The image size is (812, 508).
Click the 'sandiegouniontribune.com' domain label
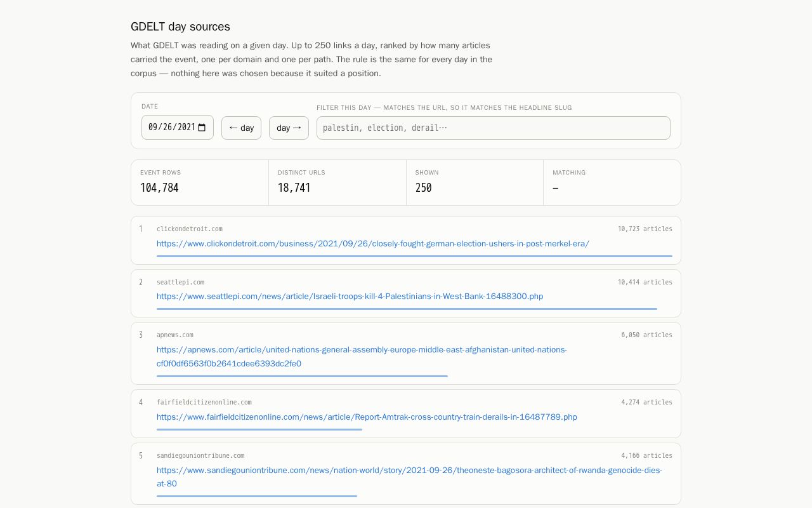pos(200,455)
